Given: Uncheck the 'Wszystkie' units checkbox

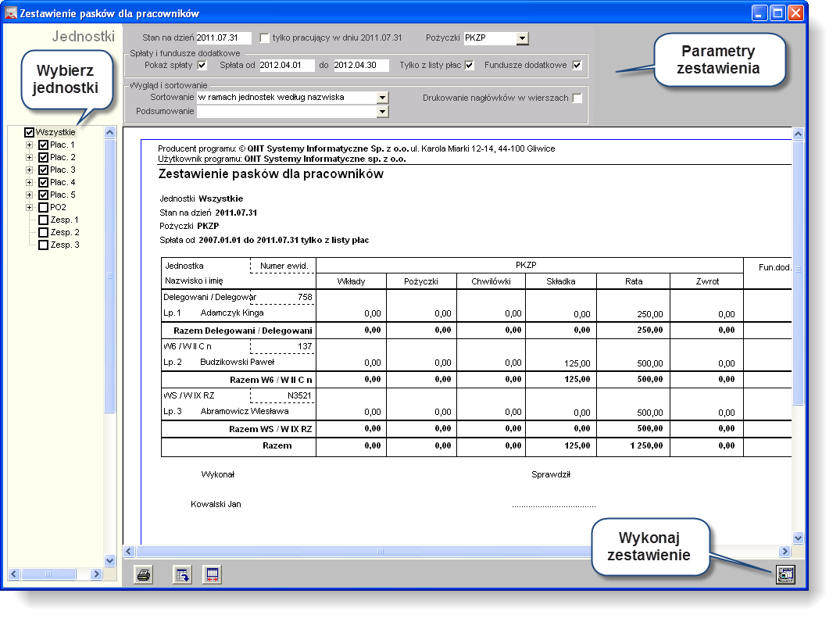Looking at the screenshot, I should pyautogui.click(x=30, y=132).
